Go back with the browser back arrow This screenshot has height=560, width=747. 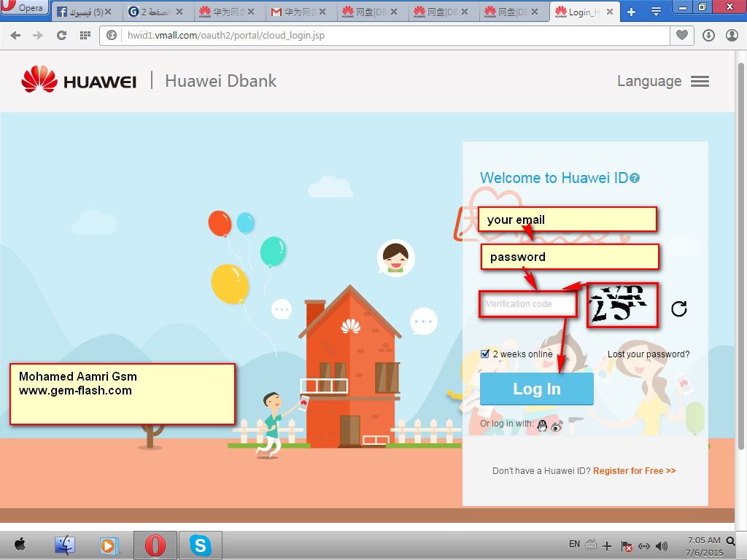[x=15, y=35]
